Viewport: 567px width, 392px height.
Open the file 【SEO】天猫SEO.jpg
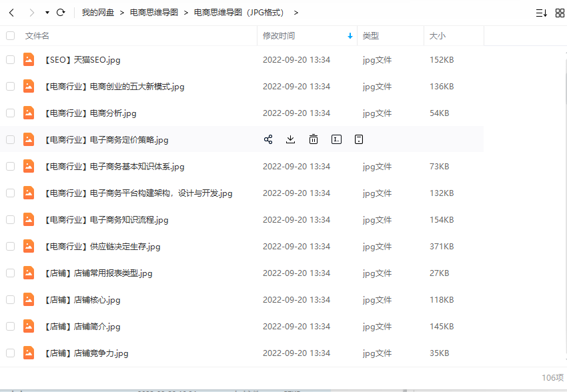point(82,59)
